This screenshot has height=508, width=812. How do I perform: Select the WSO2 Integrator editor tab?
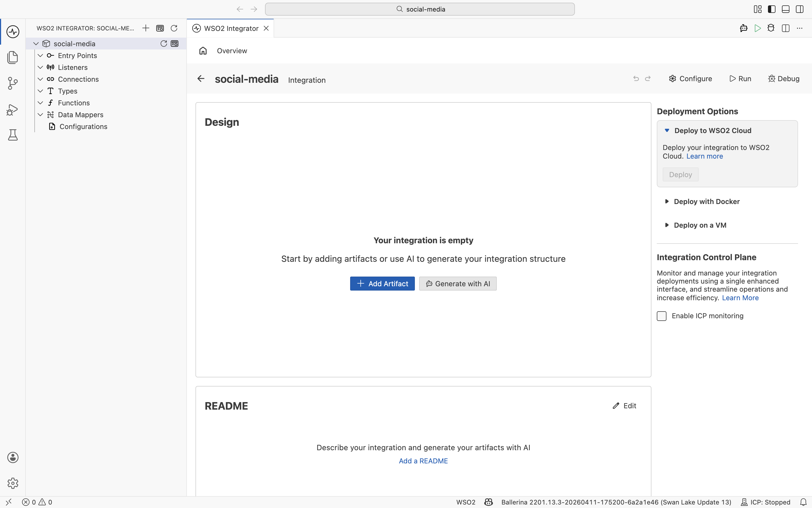click(230, 28)
